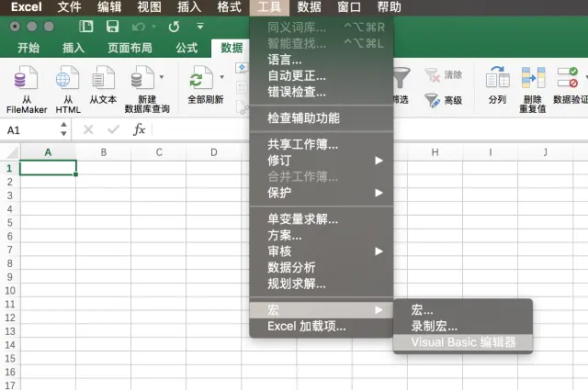Select 数据分析 menu item
588x390 pixels.
pyautogui.click(x=322, y=267)
